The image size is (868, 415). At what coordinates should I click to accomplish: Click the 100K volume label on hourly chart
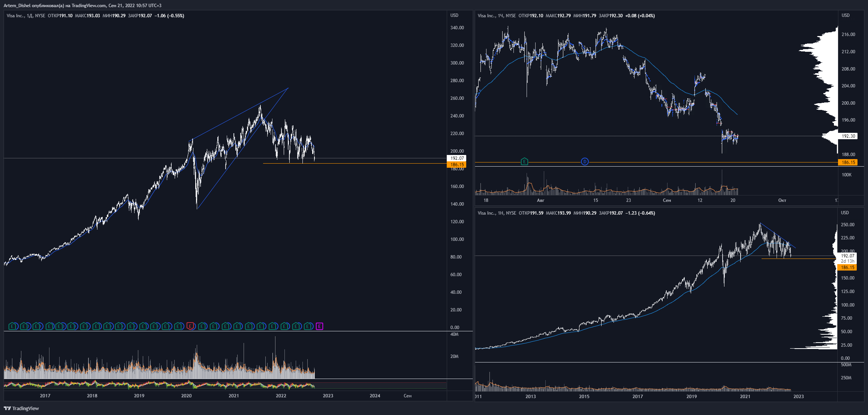point(846,175)
